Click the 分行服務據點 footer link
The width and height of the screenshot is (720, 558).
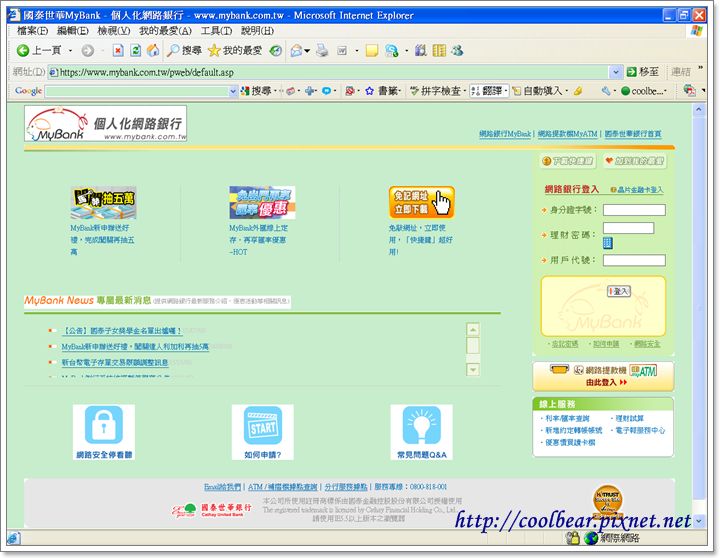tap(346, 487)
